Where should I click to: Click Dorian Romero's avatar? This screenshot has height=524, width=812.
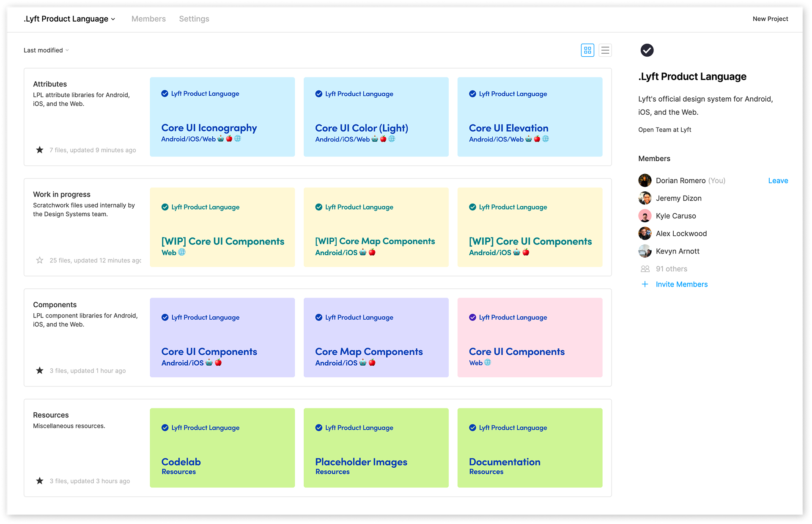pos(645,181)
